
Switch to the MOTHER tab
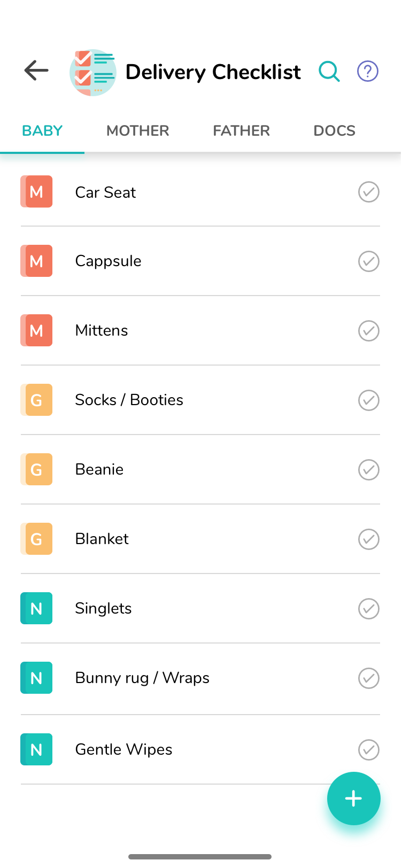[x=138, y=131]
